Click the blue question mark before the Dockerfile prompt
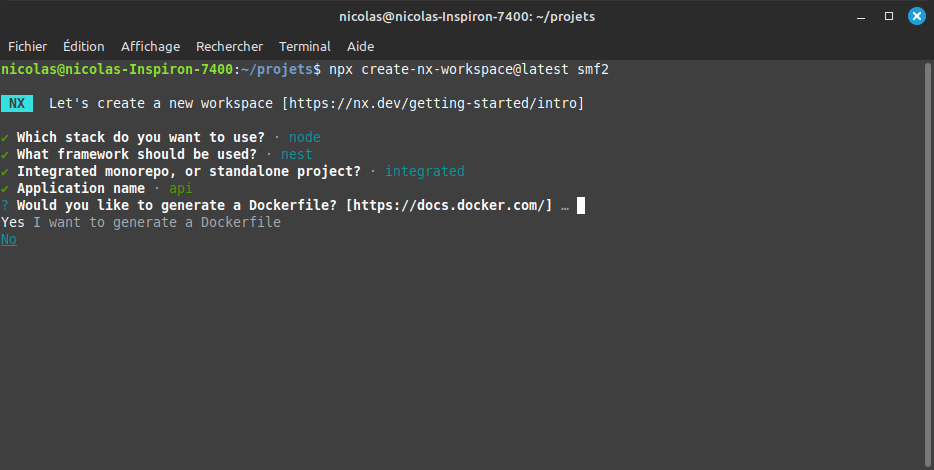 coord(5,205)
